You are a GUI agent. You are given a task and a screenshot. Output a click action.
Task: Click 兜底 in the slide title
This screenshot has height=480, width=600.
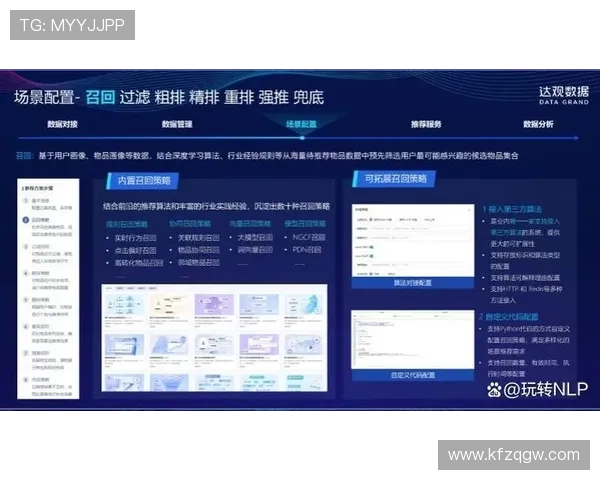[308, 97]
